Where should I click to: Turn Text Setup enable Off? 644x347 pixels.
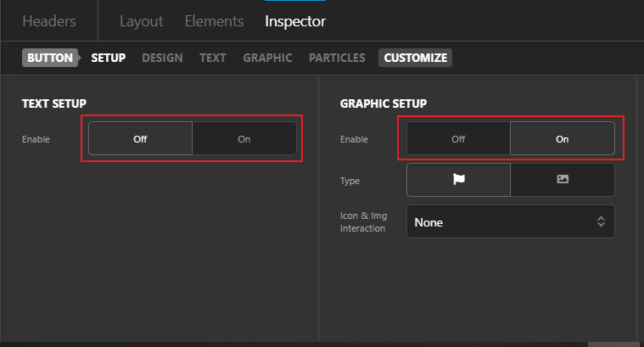pos(141,138)
